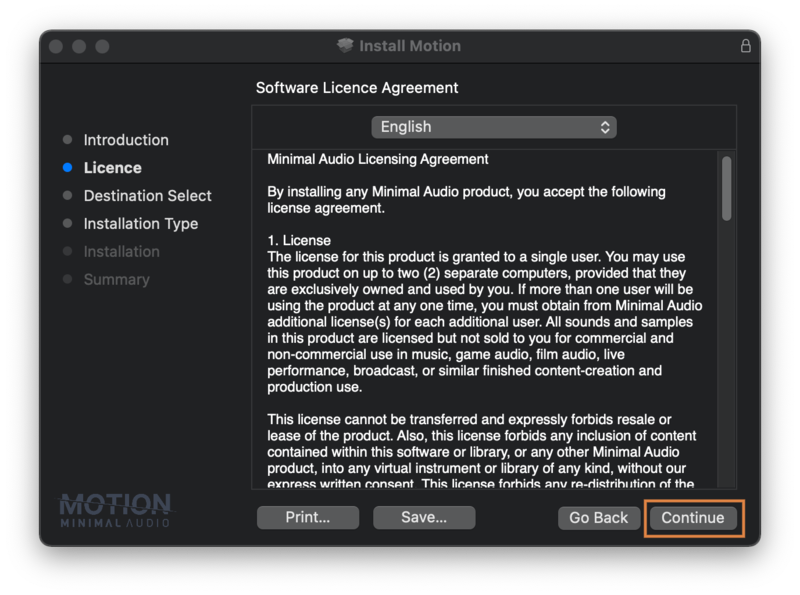Click Continue to proceed
Viewport: 800px width, 595px height.
(692, 518)
